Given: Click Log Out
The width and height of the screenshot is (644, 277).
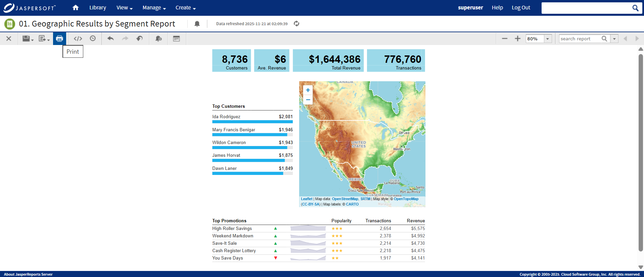Looking at the screenshot, I should coord(521,8).
